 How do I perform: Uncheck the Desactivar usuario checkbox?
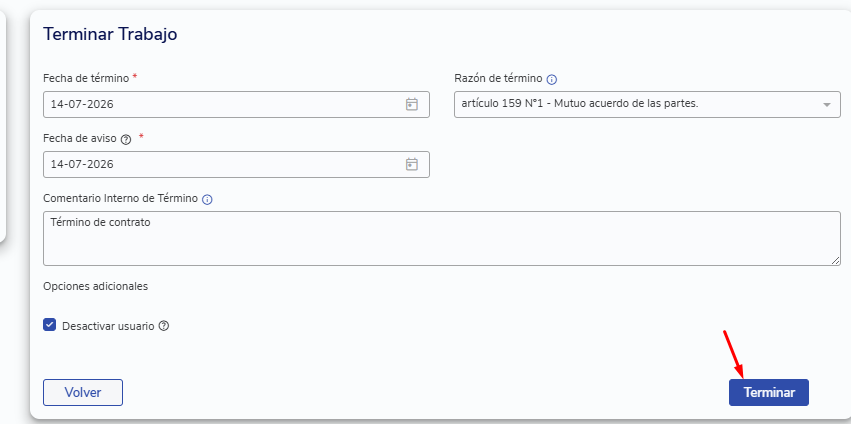[49, 325]
